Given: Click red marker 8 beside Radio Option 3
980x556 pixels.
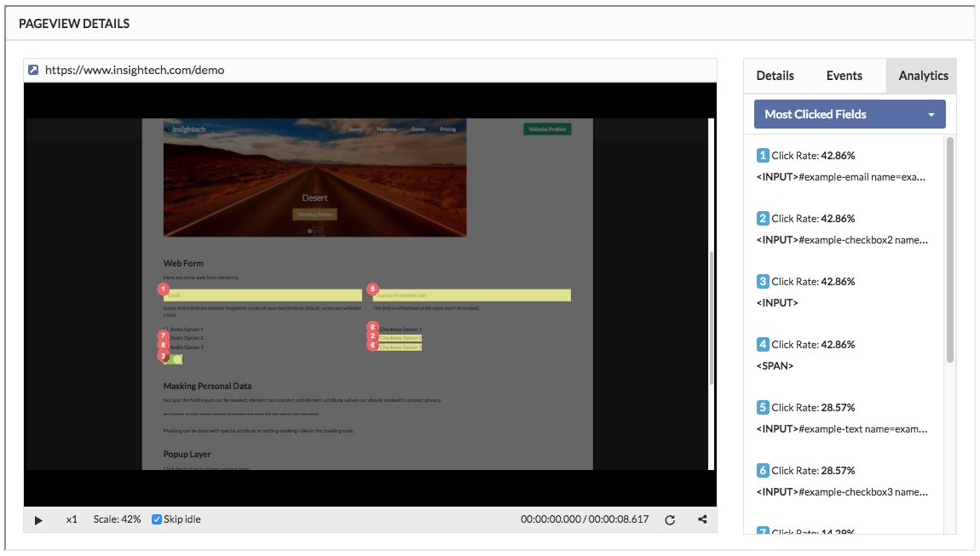Looking at the screenshot, I should (163, 345).
